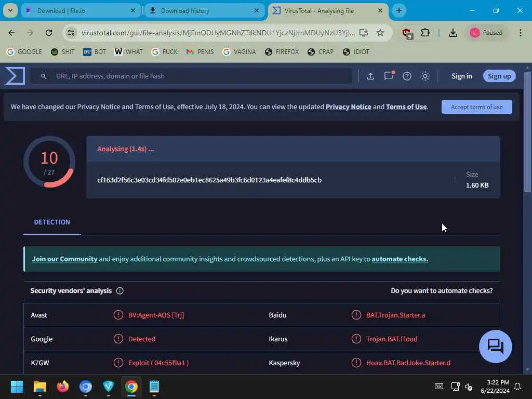Click the VirusTotal logo icon

click(x=15, y=76)
